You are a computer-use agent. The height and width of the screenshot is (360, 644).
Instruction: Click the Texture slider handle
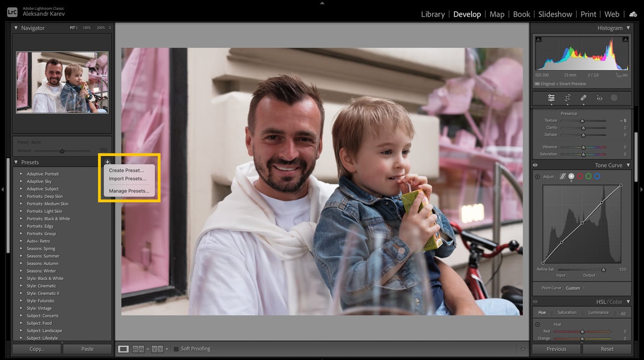coord(582,121)
